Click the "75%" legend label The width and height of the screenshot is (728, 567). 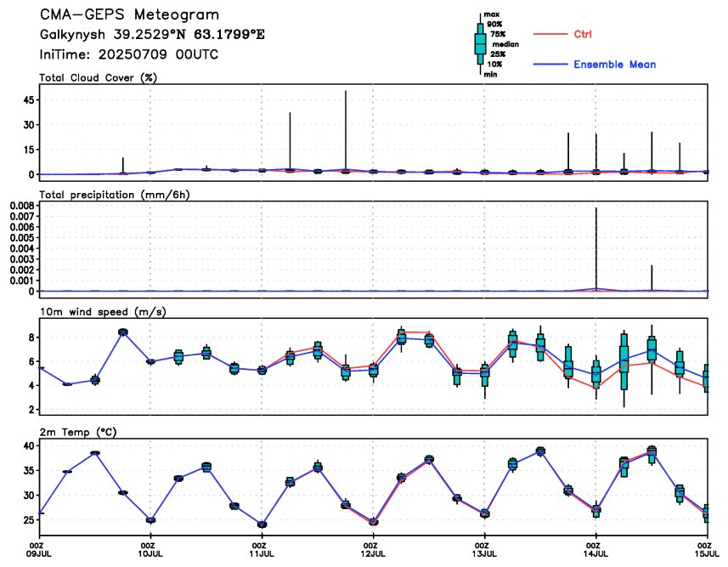click(x=497, y=34)
